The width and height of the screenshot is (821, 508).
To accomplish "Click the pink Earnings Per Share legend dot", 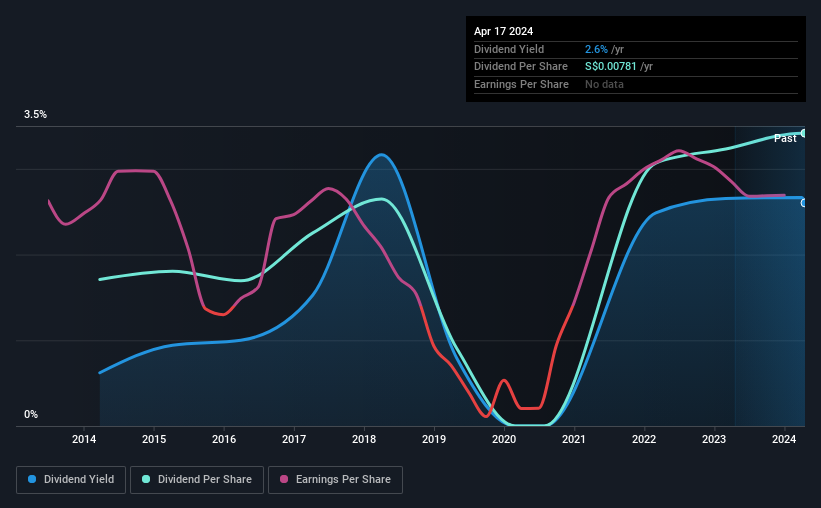I will pyautogui.click(x=284, y=479).
